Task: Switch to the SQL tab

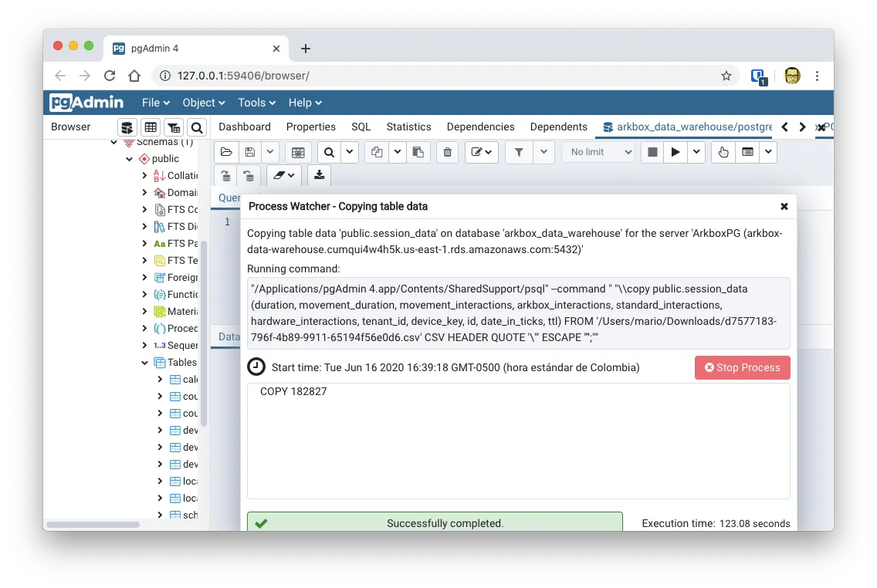Action: (361, 127)
